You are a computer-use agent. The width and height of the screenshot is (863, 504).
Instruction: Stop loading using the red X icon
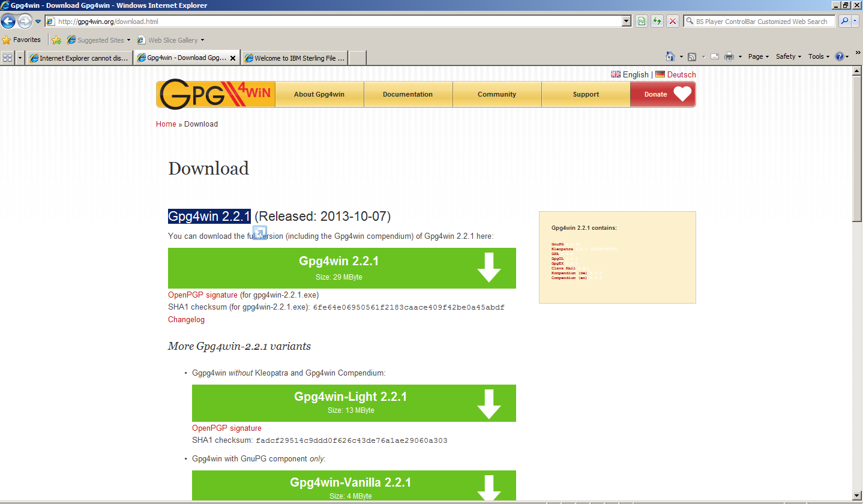(x=672, y=21)
